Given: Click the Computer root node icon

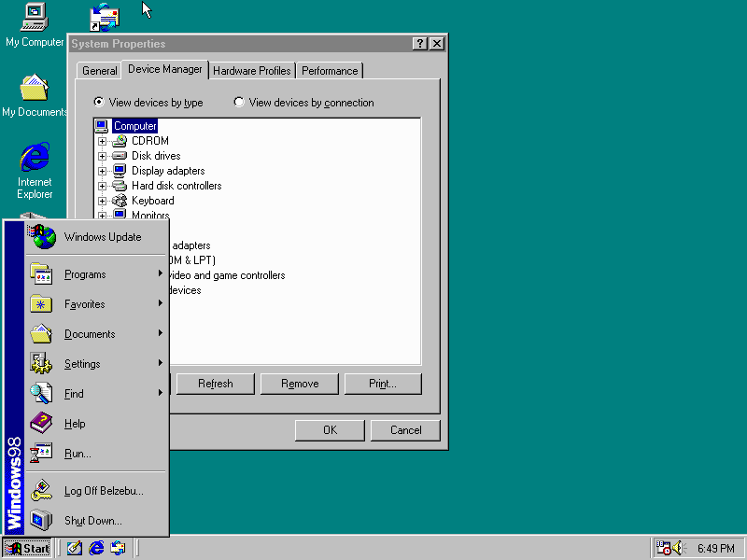Looking at the screenshot, I should [102, 126].
